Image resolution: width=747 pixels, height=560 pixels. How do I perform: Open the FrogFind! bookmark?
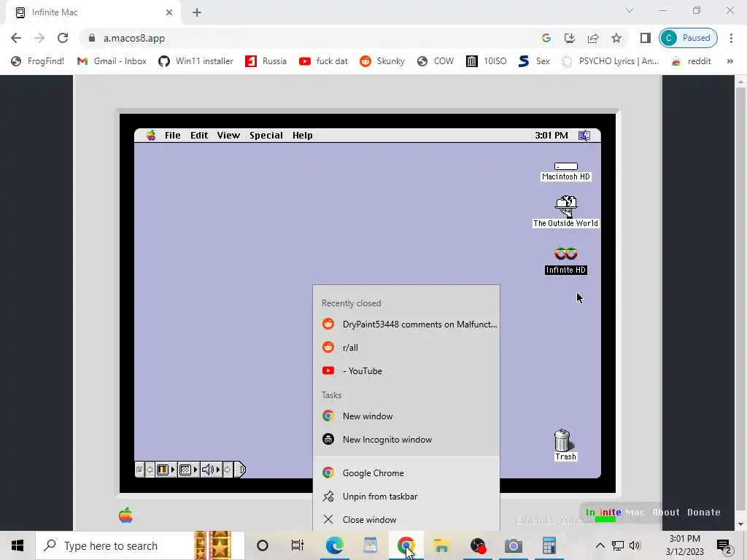(37, 61)
